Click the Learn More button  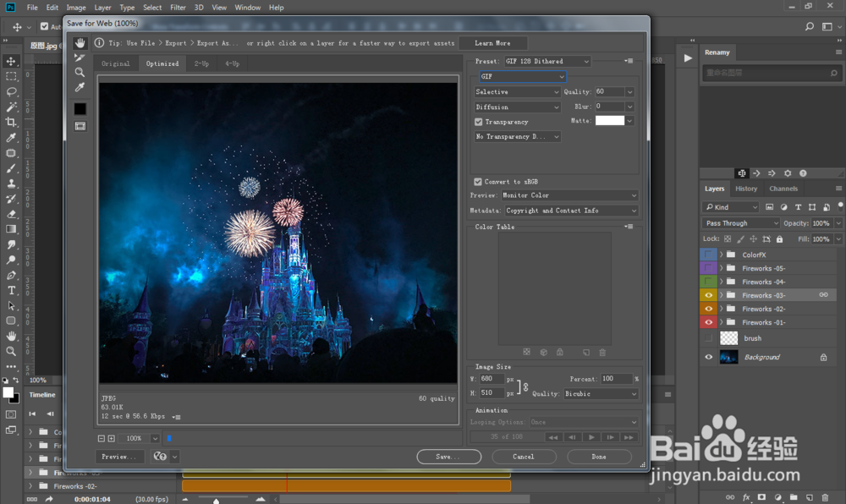[492, 43]
